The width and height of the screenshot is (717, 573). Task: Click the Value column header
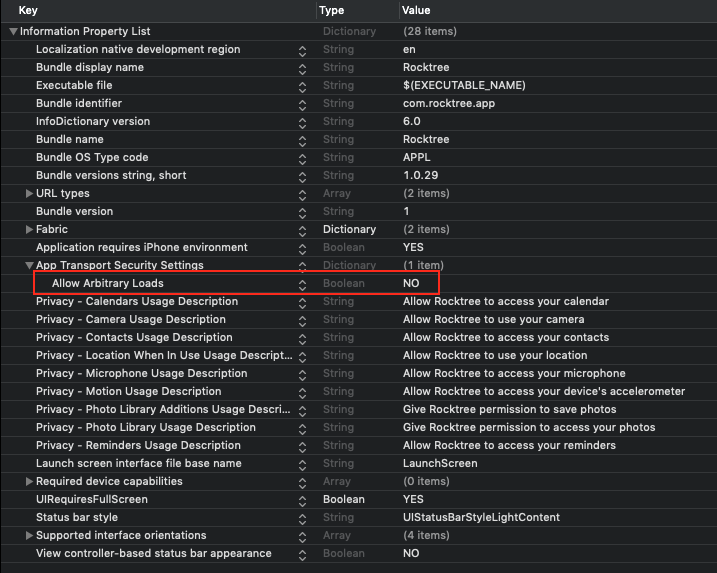[416, 10]
